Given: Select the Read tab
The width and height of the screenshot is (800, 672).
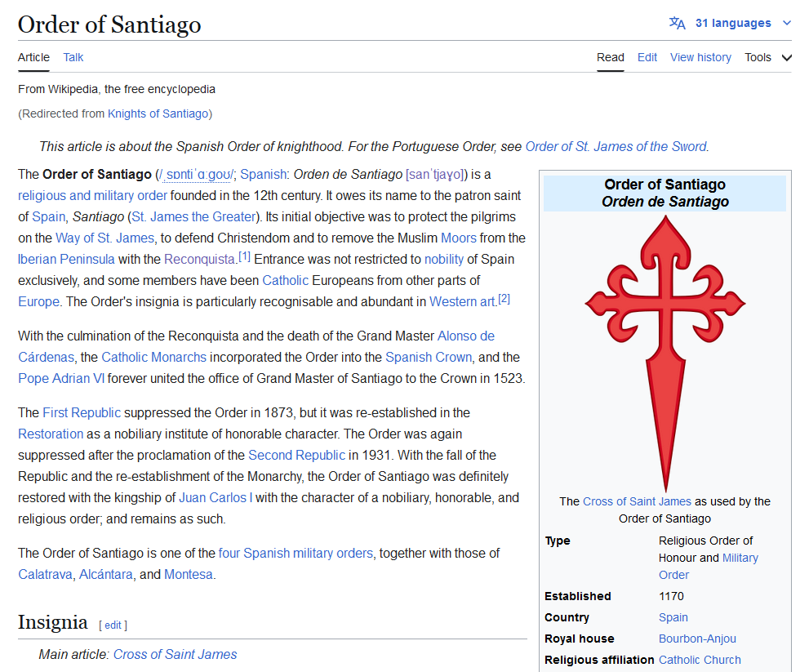Looking at the screenshot, I should (x=611, y=57).
